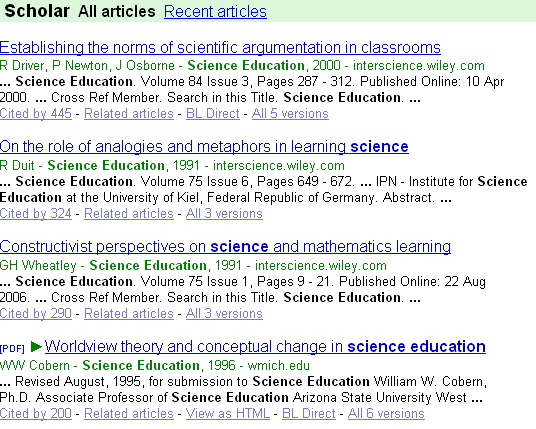The image size is (536, 429).
Task: Open 'Establishing the norms of scientific argumentation' article
Action: (220, 48)
